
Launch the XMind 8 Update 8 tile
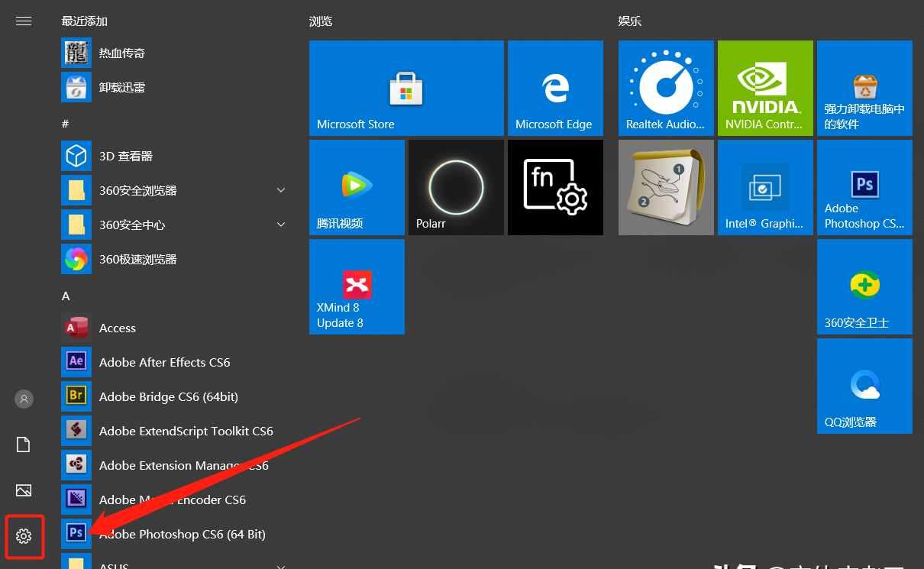point(357,286)
